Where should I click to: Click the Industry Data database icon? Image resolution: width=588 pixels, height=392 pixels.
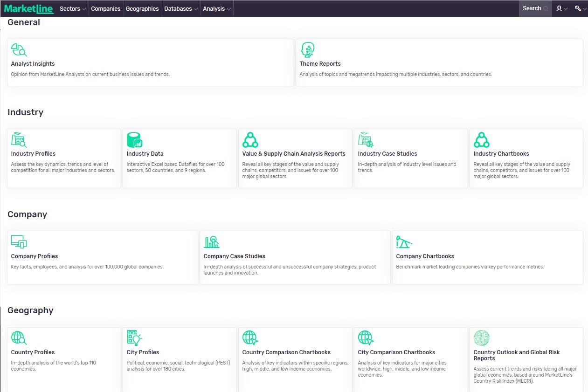point(135,140)
